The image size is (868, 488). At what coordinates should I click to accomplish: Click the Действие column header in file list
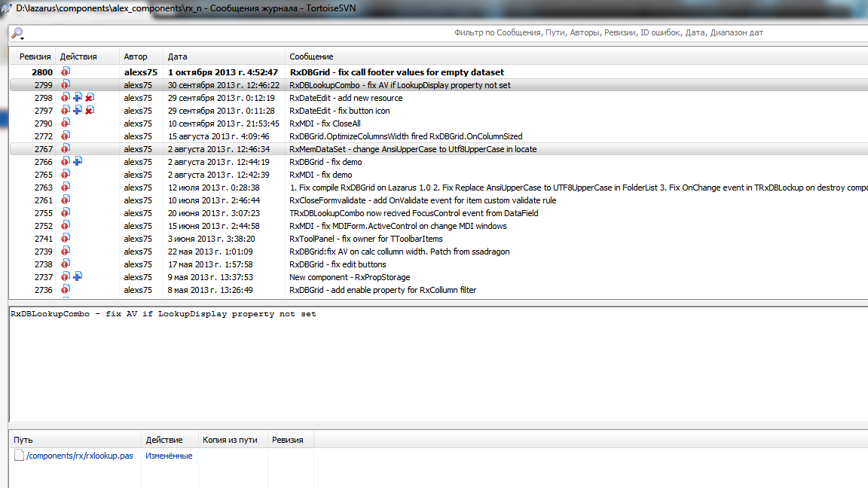click(x=164, y=440)
